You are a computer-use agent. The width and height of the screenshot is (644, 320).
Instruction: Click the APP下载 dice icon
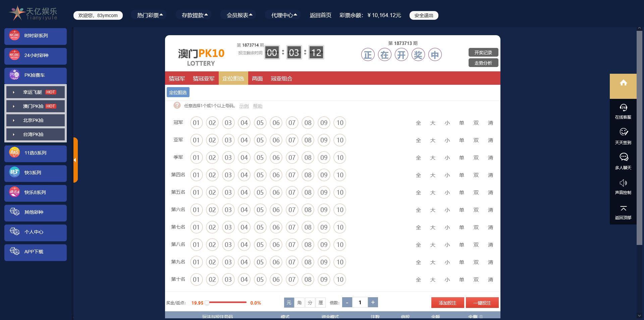pyautogui.click(x=14, y=251)
